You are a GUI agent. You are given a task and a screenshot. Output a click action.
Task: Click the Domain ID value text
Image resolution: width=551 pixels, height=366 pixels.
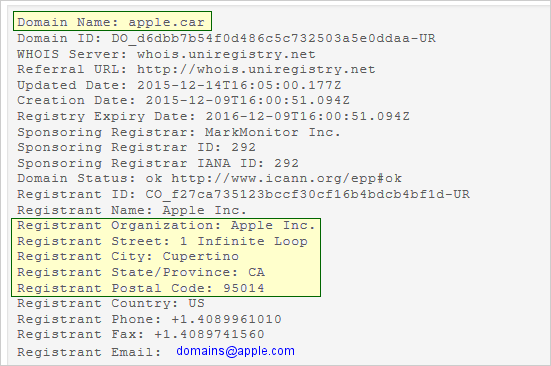274,38
